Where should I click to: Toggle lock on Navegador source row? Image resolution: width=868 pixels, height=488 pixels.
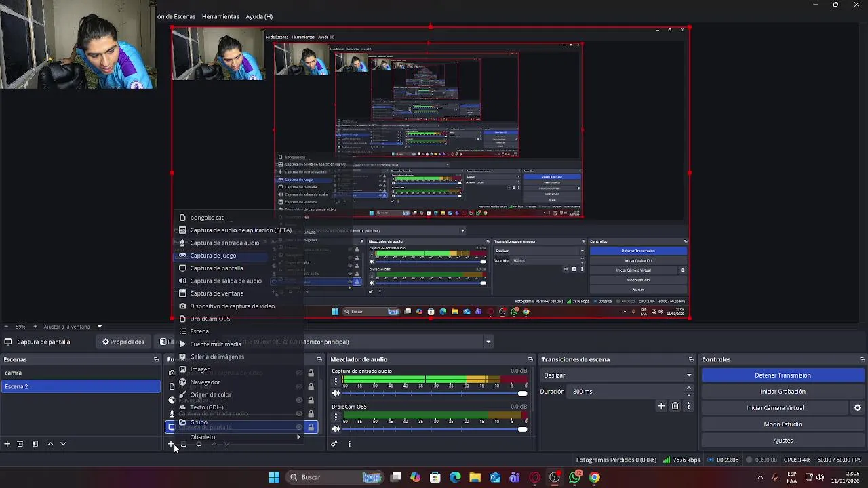(x=311, y=400)
